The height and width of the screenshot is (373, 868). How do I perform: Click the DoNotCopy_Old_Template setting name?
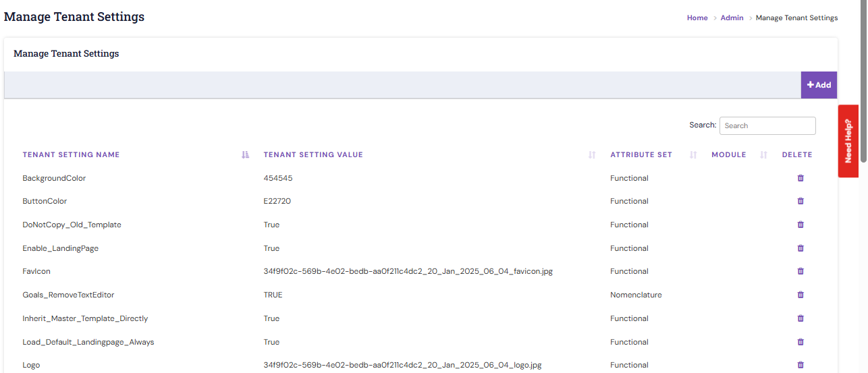pos(72,225)
